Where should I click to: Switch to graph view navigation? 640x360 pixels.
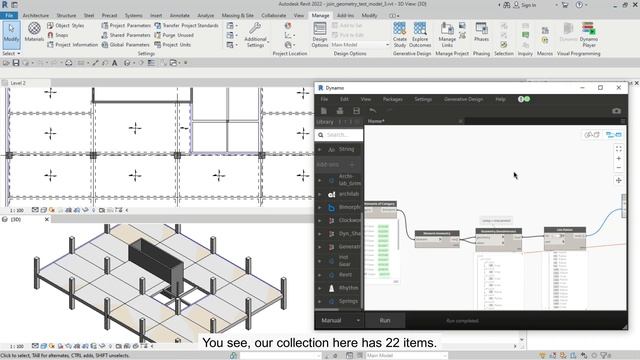point(613,135)
